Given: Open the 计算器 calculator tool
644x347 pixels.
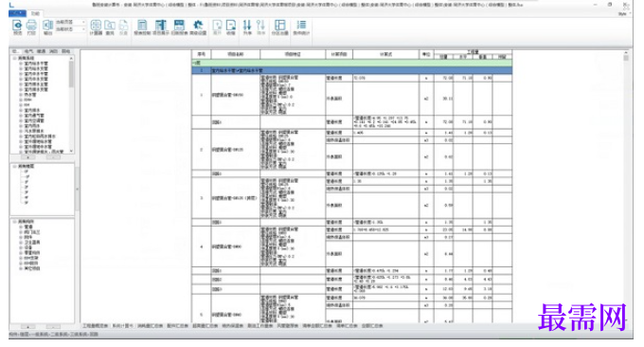Looking at the screenshot, I should [96, 27].
